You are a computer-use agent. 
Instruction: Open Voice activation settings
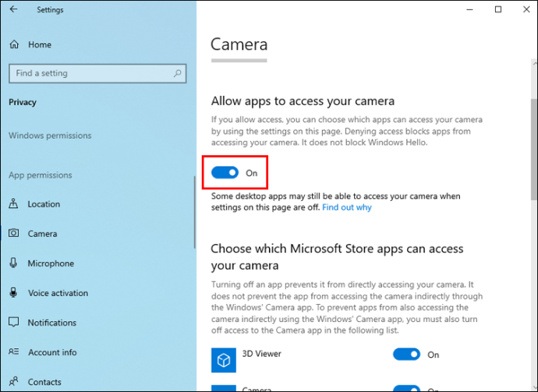click(x=97, y=293)
